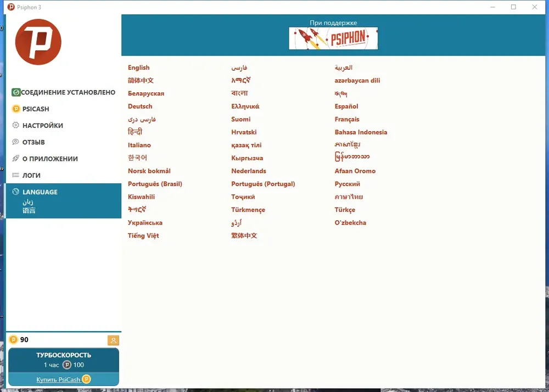
Task: Click the green connection status check icon
Action: click(x=16, y=92)
